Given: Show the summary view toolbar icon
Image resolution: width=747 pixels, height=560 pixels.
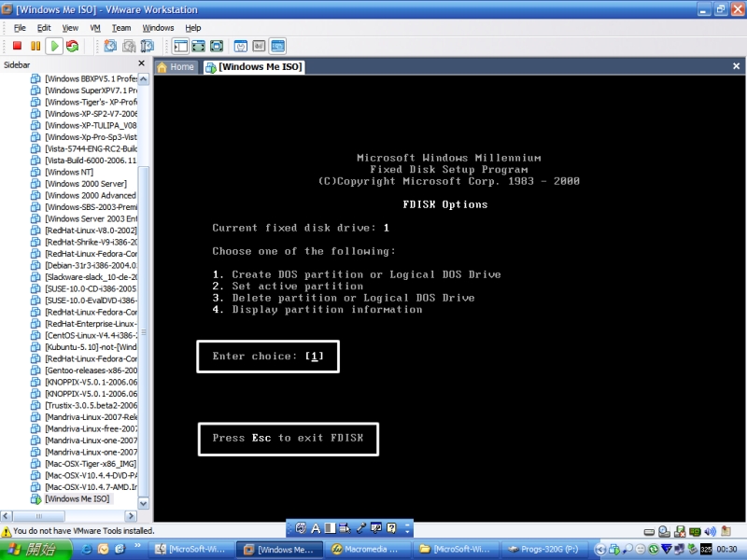Looking at the screenshot, I should pyautogui.click(x=241, y=46).
